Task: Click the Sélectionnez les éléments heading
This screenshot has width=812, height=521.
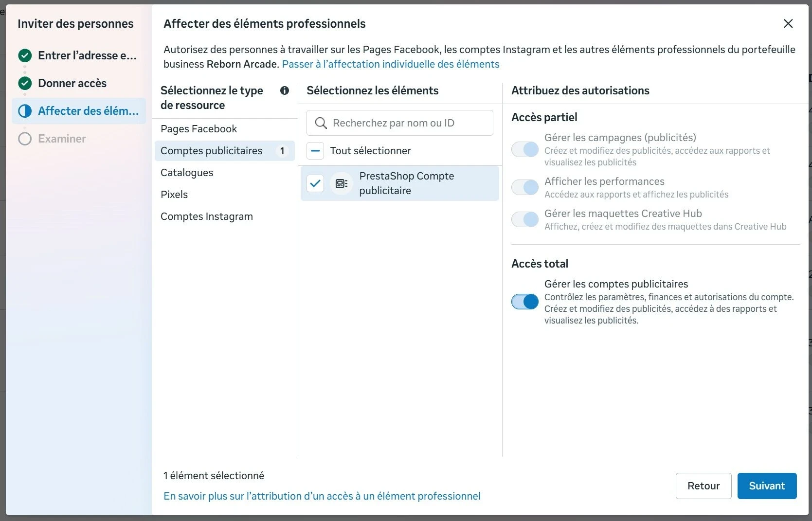Action: [x=372, y=90]
